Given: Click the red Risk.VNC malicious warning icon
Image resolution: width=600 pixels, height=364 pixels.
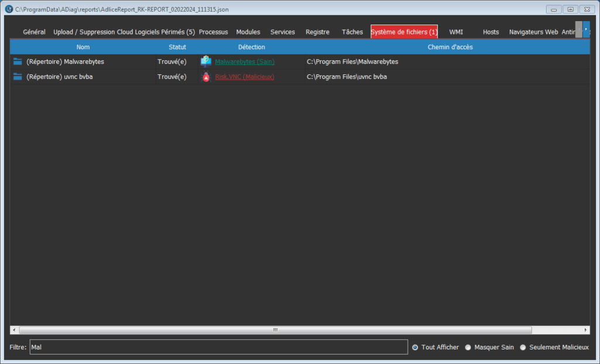Looking at the screenshot, I should coord(206,77).
